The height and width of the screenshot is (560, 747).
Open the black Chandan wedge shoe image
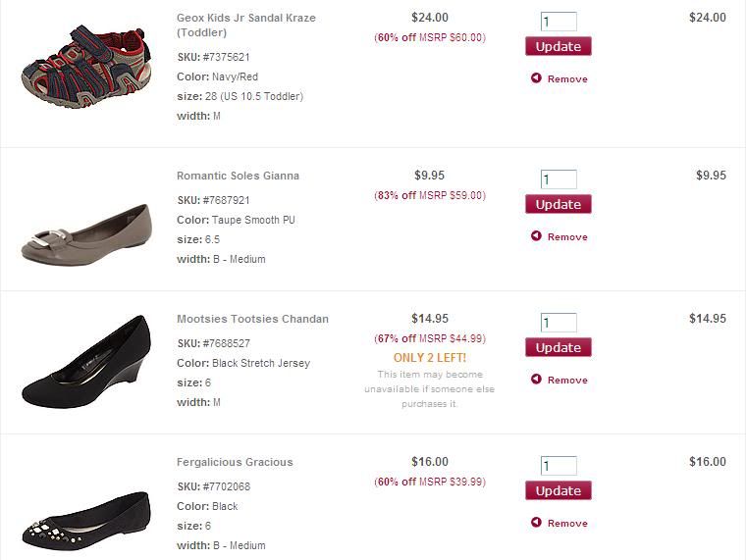pyautogui.click(x=85, y=362)
